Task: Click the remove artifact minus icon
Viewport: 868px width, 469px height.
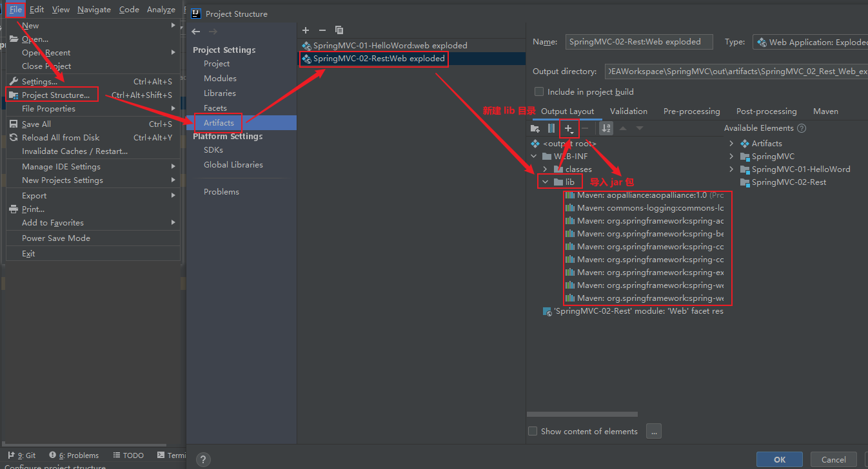Action: [322, 30]
